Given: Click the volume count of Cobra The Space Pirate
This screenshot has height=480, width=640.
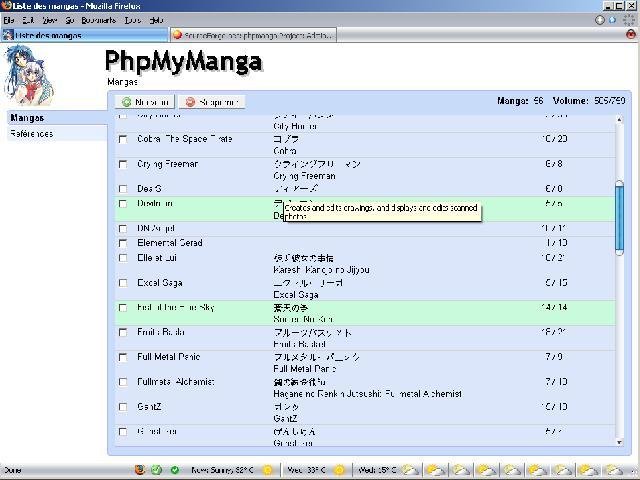Looking at the screenshot, I should tap(555, 139).
